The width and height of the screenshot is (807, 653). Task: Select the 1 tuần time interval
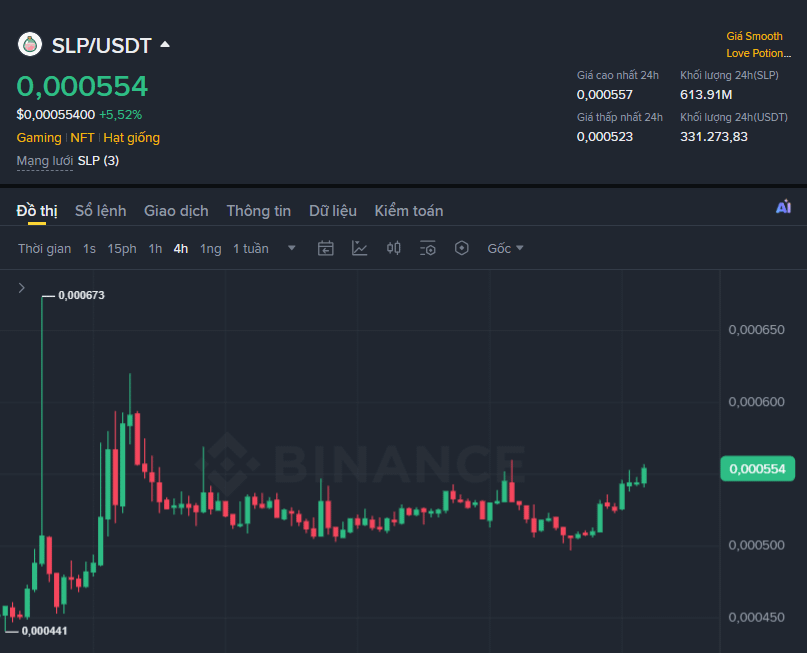point(251,249)
